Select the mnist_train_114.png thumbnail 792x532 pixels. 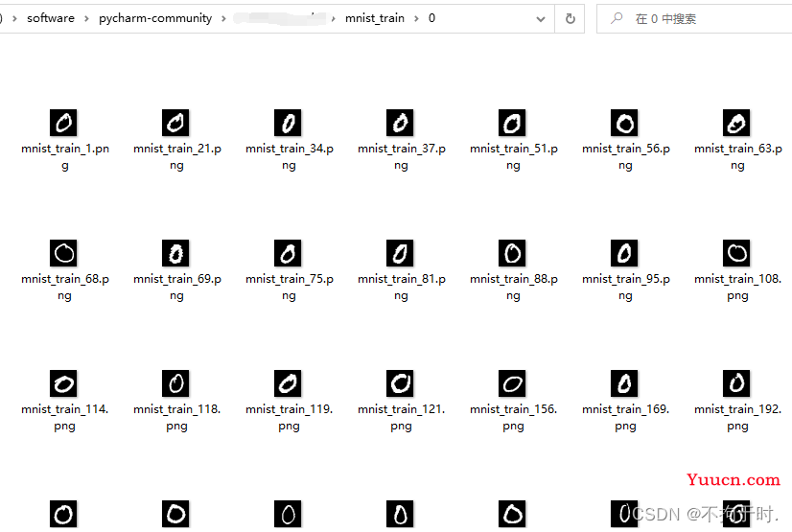63,383
